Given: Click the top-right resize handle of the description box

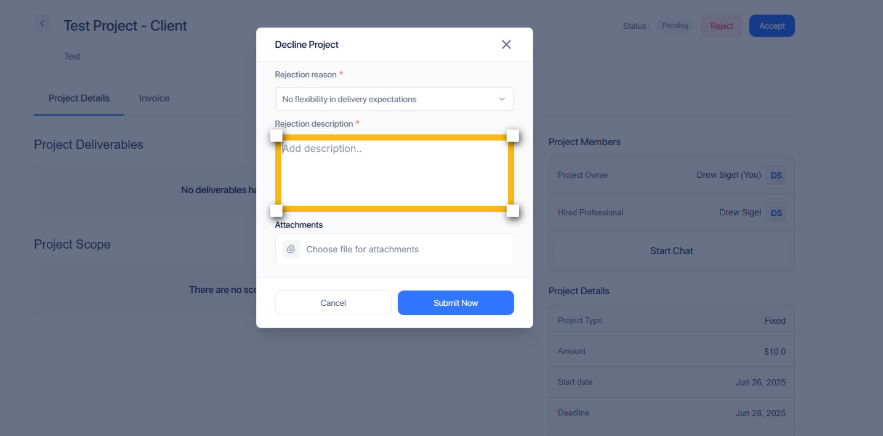Looking at the screenshot, I should coord(513,135).
